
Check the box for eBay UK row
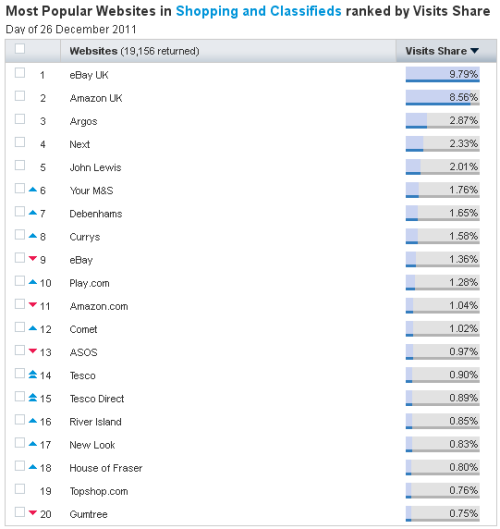pyautogui.click(x=20, y=73)
